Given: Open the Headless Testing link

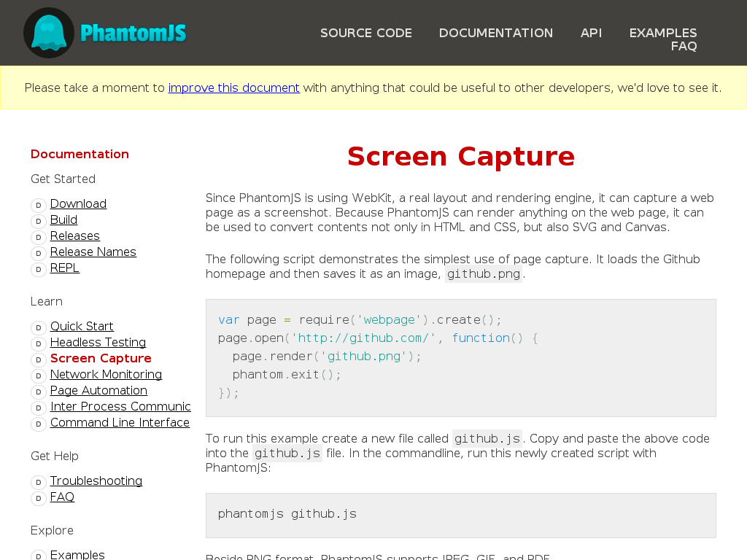Looking at the screenshot, I should [x=98, y=343].
